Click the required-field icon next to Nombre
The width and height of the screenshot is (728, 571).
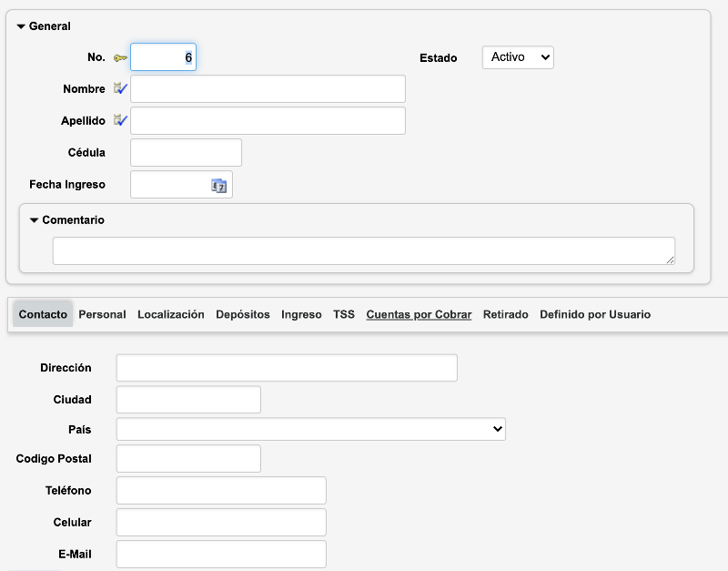120,89
